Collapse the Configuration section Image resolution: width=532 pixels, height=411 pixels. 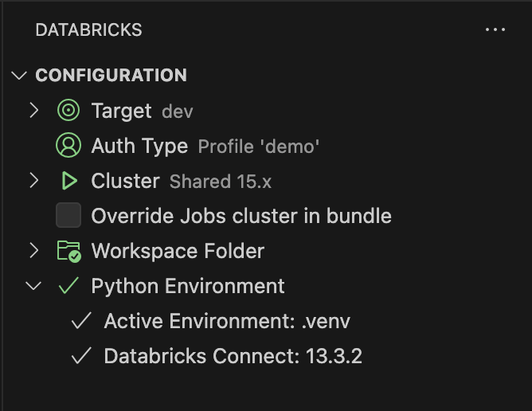[19, 76]
